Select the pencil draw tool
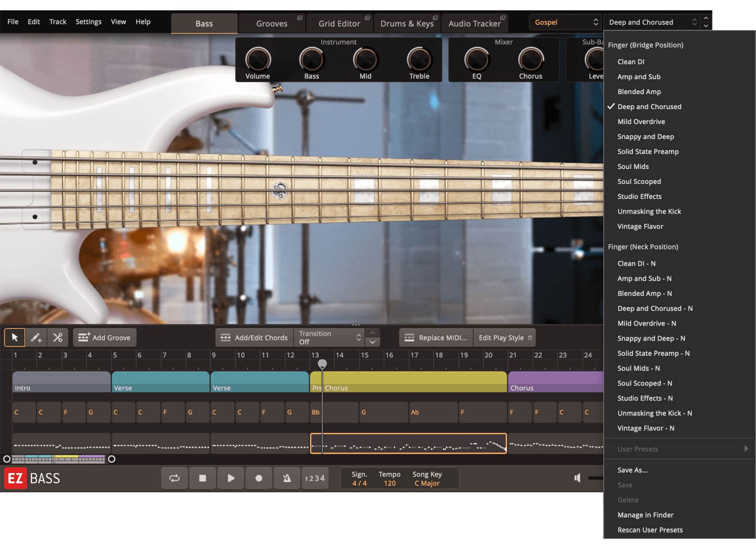The image size is (756, 550). [x=36, y=337]
